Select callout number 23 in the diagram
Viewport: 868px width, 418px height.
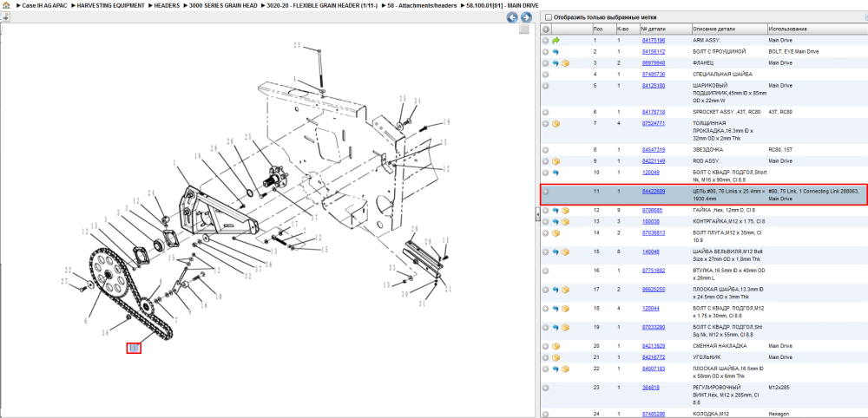(x=297, y=45)
